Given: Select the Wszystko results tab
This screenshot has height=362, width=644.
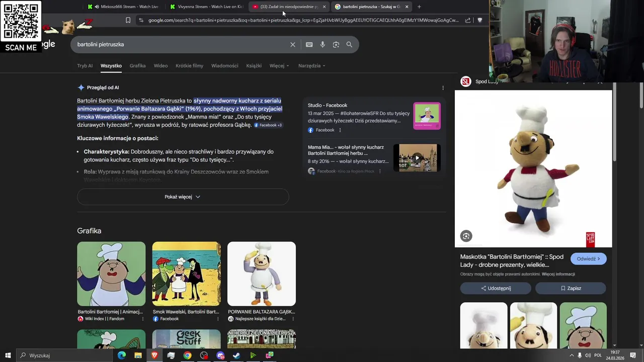Looking at the screenshot, I should pos(111,66).
